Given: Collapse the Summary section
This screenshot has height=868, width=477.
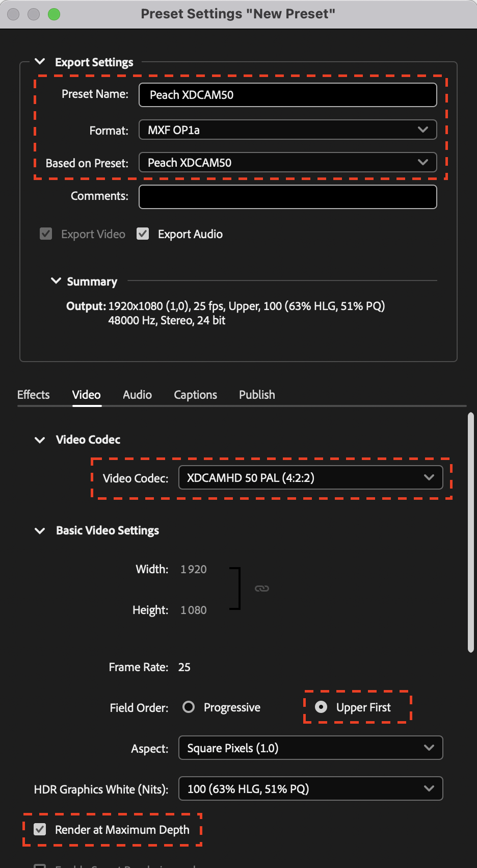Looking at the screenshot, I should pyautogui.click(x=56, y=281).
